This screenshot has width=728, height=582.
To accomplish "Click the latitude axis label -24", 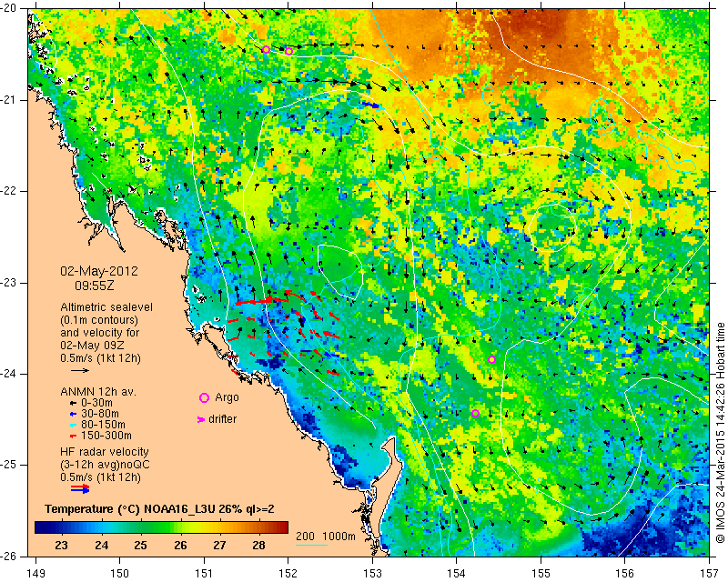I will pyautogui.click(x=8, y=374).
